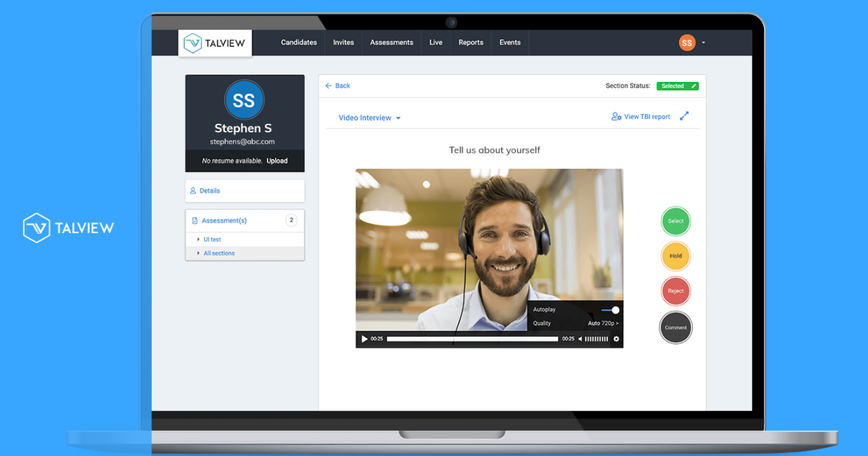This screenshot has width=868, height=456.
Task: Open the Candidates menu
Action: tap(299, 43)
